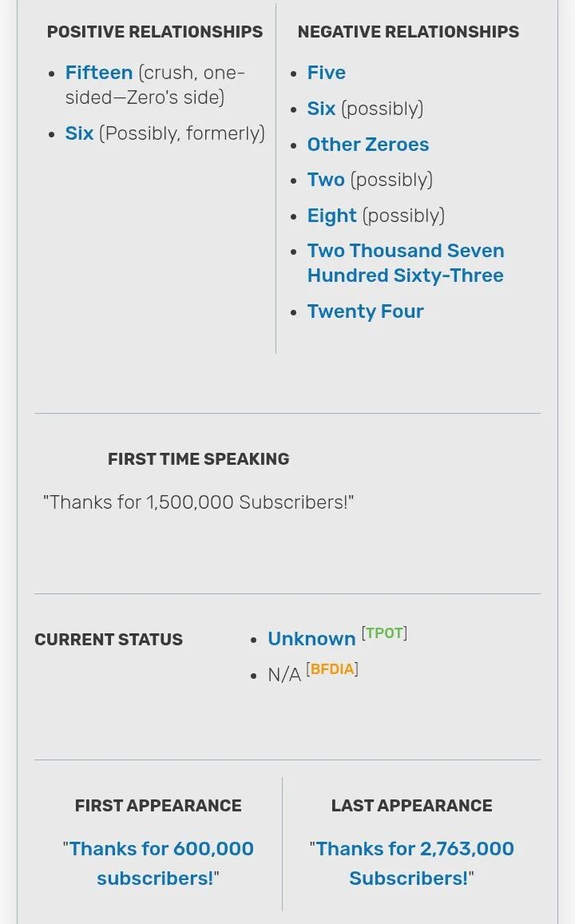575x924 pixels.
Task: Open the Two character link
Action: pos(326,180)
